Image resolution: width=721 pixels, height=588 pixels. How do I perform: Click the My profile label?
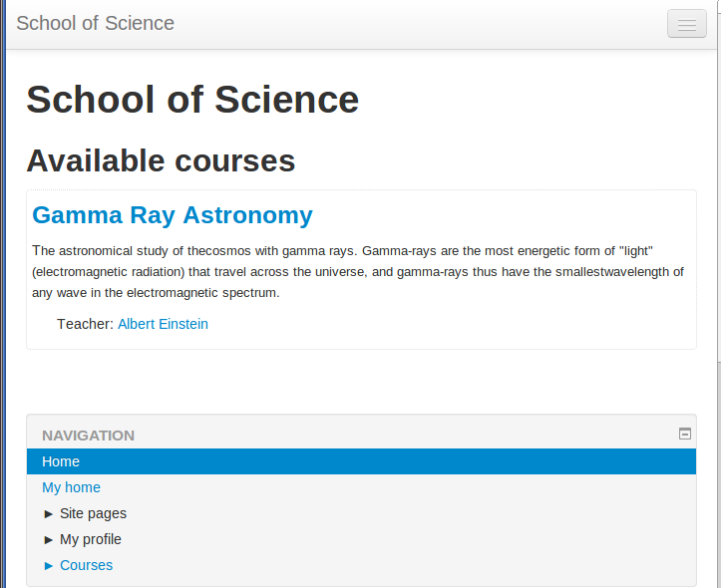click(91, 539)
